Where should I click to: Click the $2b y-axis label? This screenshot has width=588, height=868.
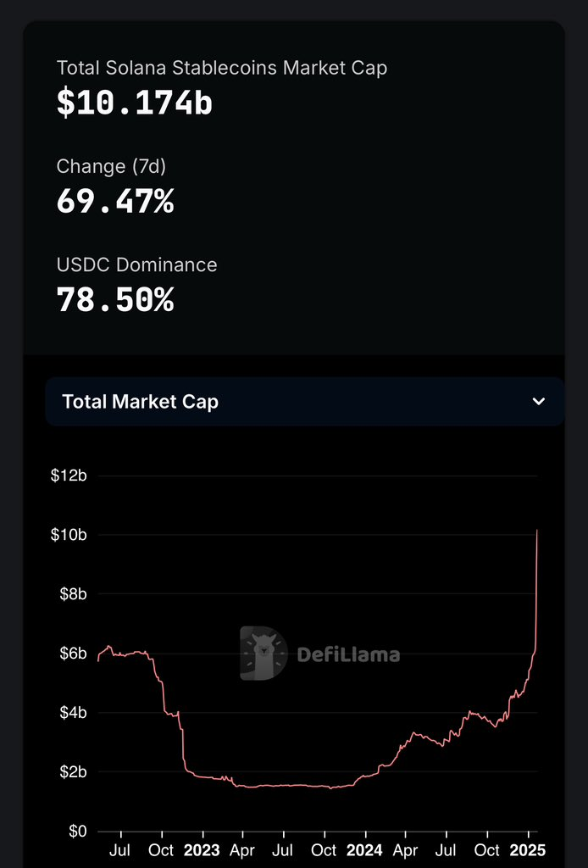[x=72, y=772]
